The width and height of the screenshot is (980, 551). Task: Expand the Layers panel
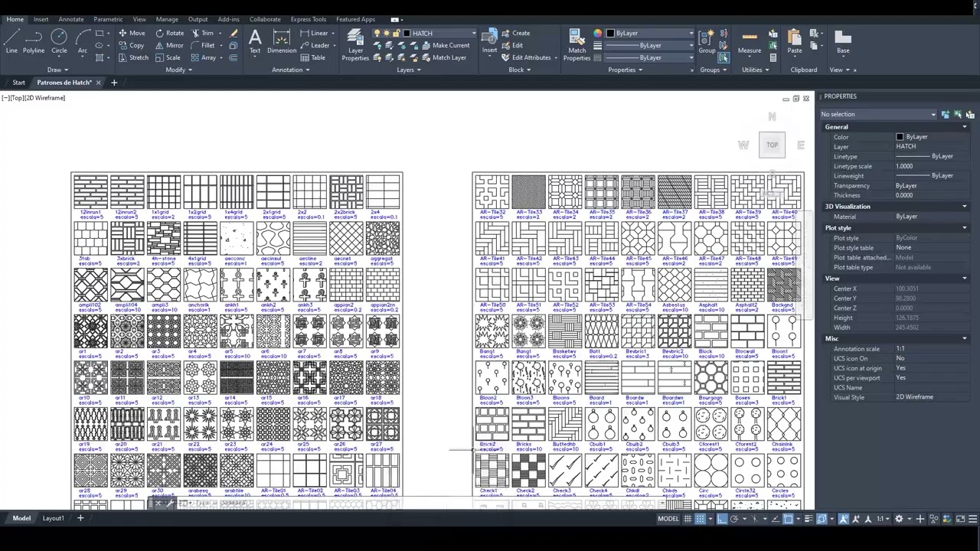(x=409, y=70)
